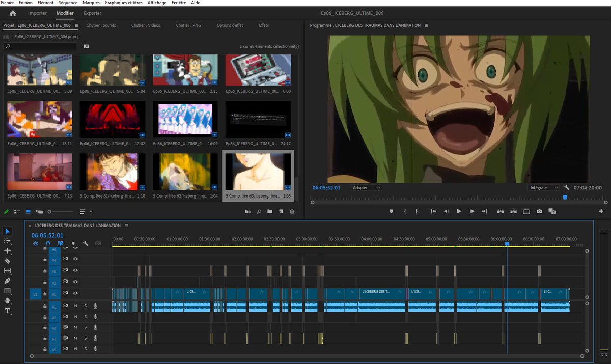The height and width of the screenshot is (364, 611).
Task: Toggle project writable green pencil icon
Action: (6, 211)
